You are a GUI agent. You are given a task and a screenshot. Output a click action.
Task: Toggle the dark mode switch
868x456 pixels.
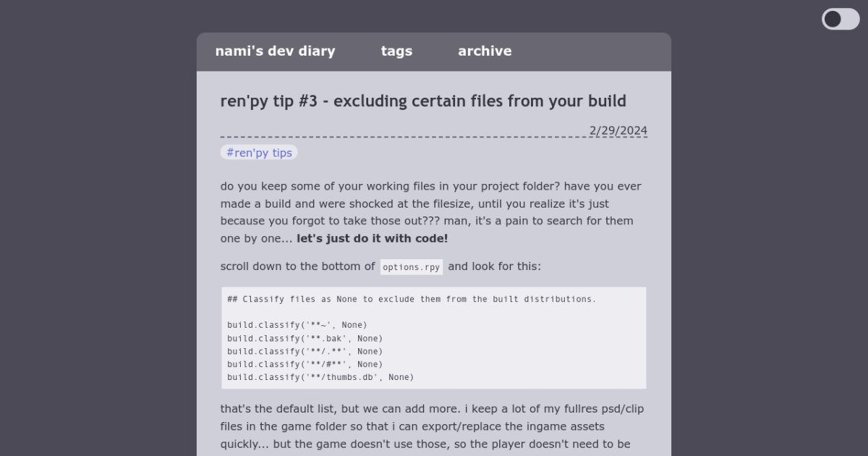tap(840, 19)
